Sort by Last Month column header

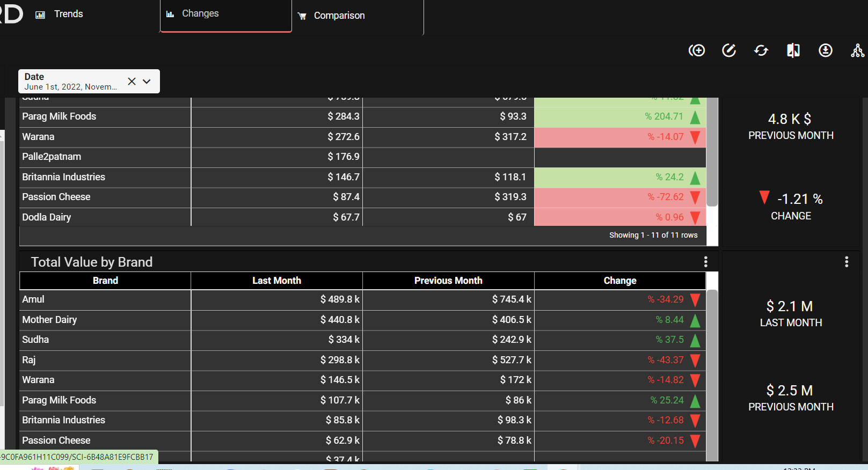click(277, 281)
